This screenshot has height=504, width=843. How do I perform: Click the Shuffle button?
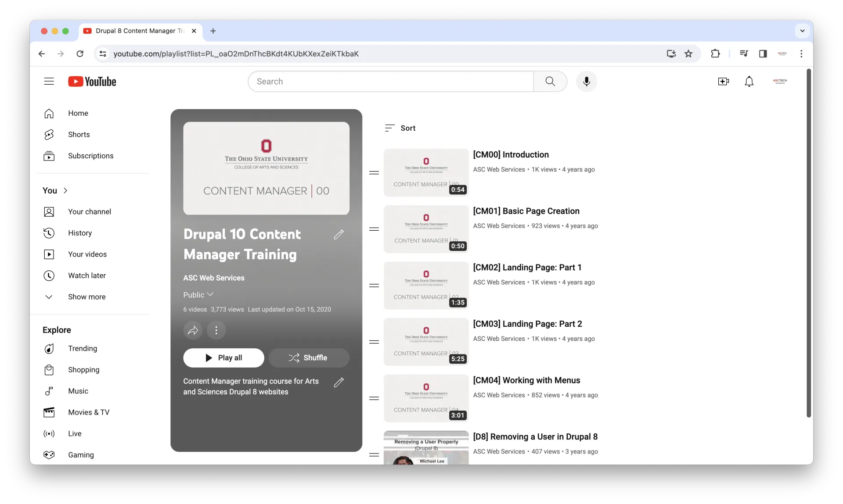(309, 358)
